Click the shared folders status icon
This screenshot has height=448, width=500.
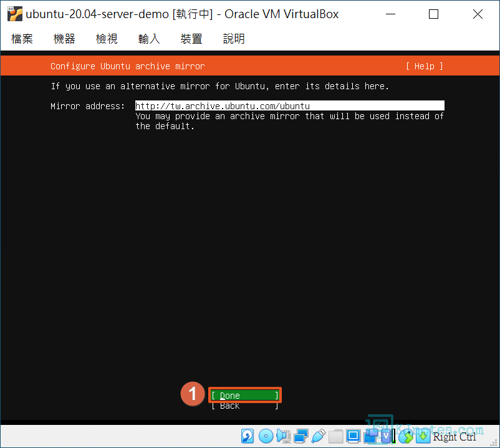tap(335, 436)
